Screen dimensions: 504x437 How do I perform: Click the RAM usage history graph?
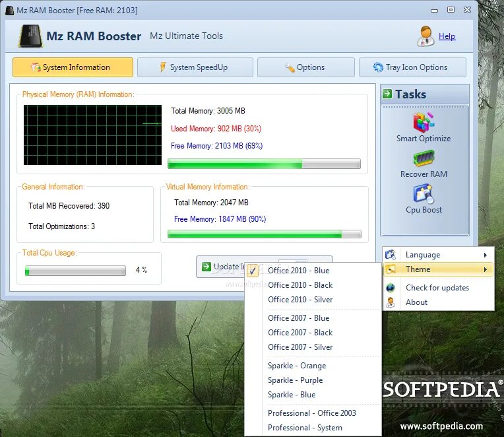pyautogui.click(x=92, y=135)
